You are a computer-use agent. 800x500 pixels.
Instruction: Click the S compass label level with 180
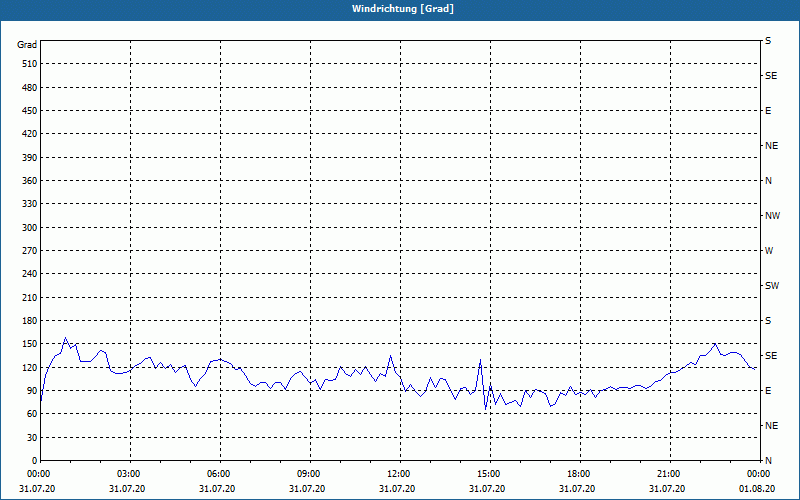tap(768, 321)
